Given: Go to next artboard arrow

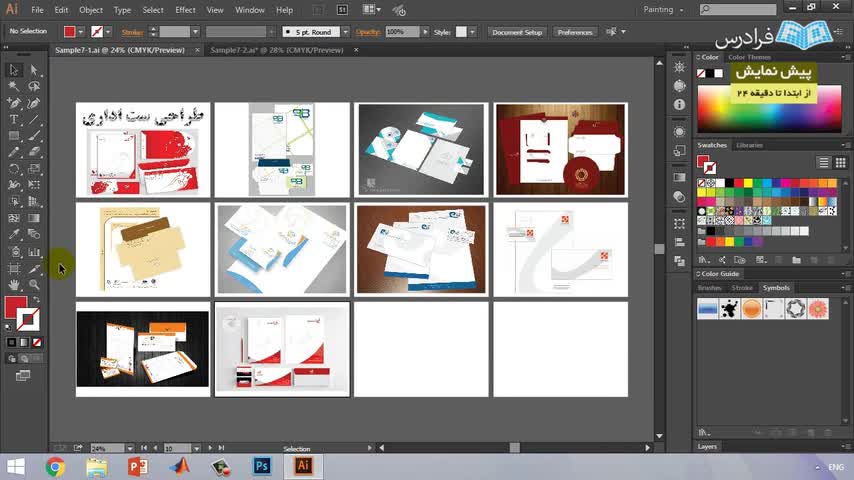Looking at the screenshot, I should 210,448.
